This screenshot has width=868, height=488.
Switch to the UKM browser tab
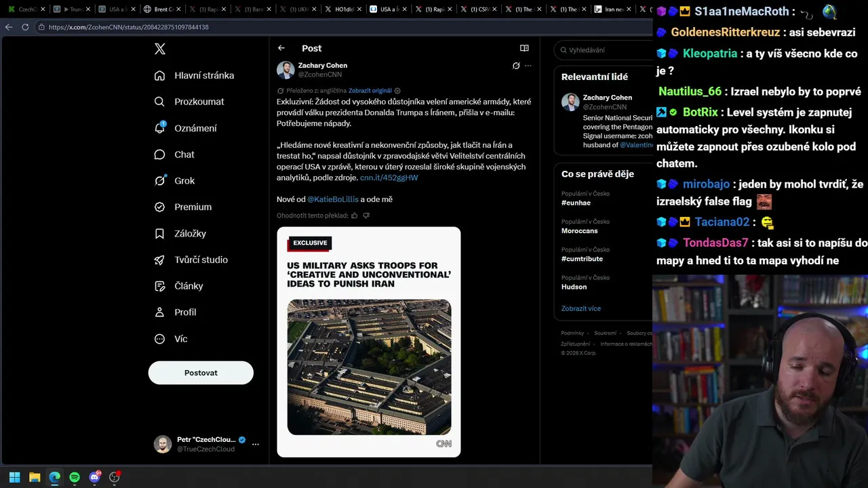[x=298, y=9]
